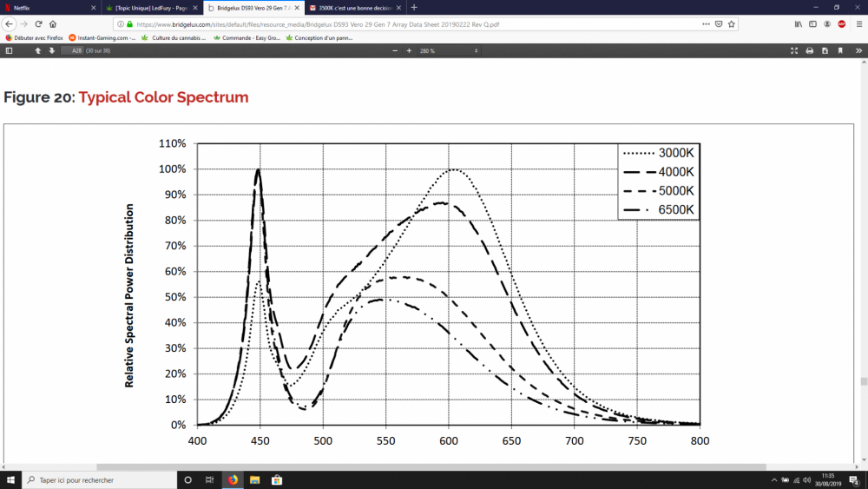The image size is (868, 489).
Task: Open Windows Task View
Action: [209, 479]
